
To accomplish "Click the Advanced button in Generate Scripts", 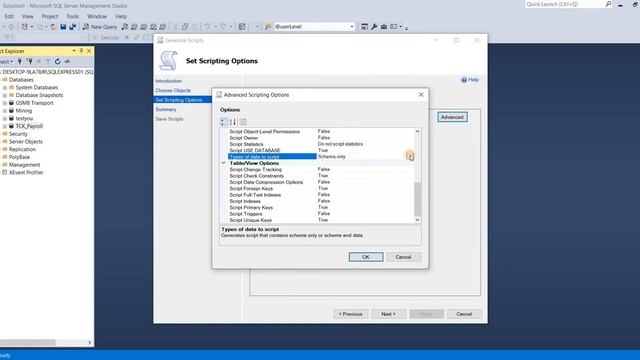I will pos(452,117).
